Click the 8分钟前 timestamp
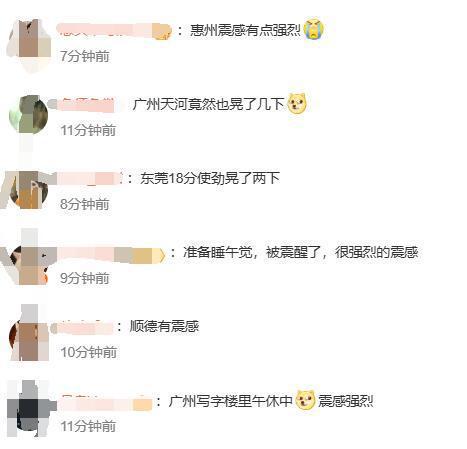Viewport: 467px width, 449px height. pos(85,204)
